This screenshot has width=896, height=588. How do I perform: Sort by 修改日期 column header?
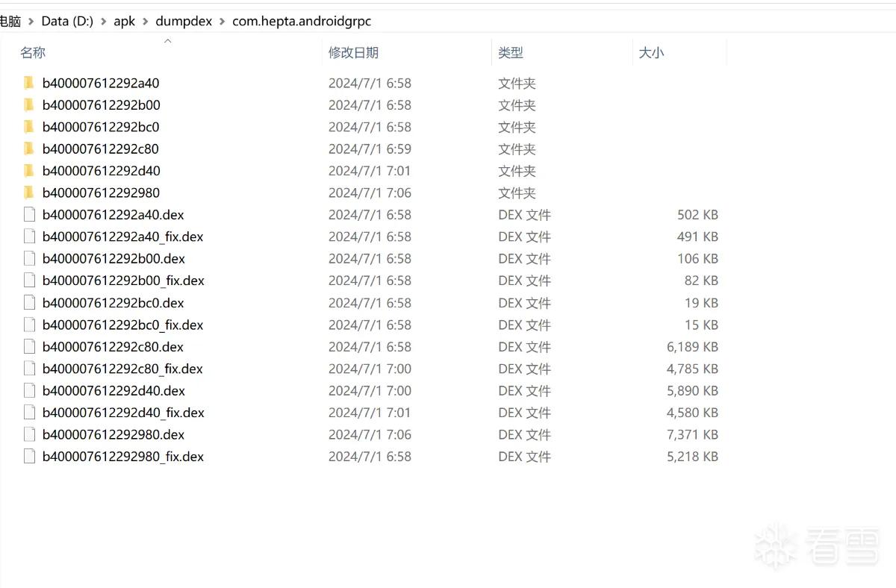click(x=353, y=52)
